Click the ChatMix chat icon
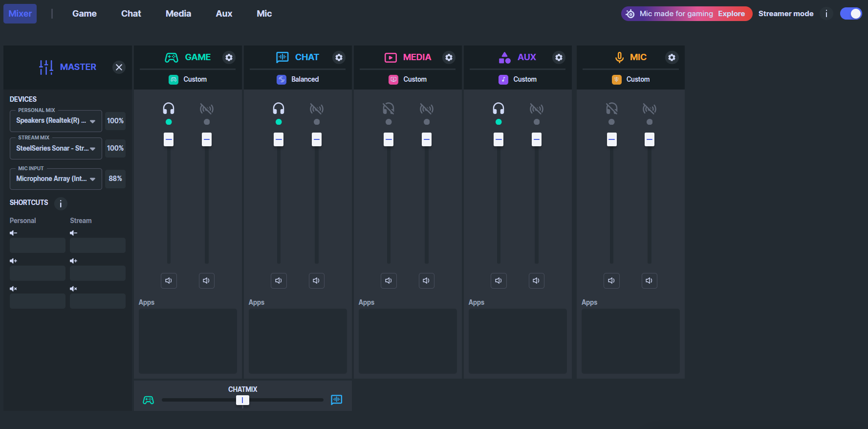Viewport: 868px width, 429px height. [337, 400]
